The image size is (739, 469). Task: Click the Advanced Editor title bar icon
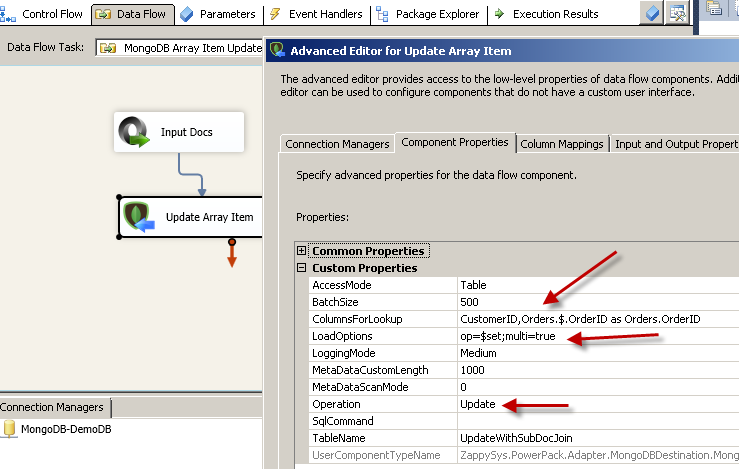pyautogui.click(x=277, y=50)
